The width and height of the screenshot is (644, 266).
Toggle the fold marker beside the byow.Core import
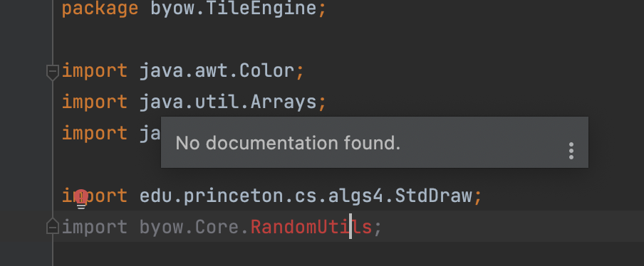click(53, 226)
